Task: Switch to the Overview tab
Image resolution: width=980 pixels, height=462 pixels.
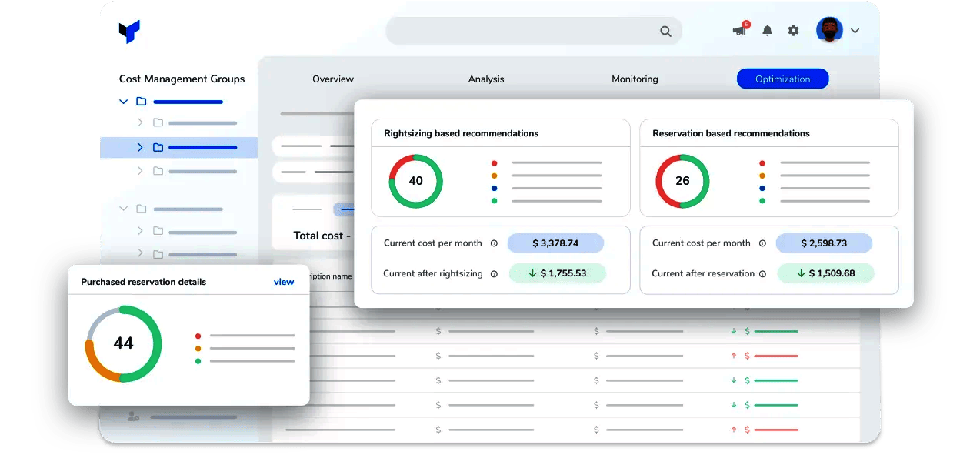Action: [x=333, y=79]
